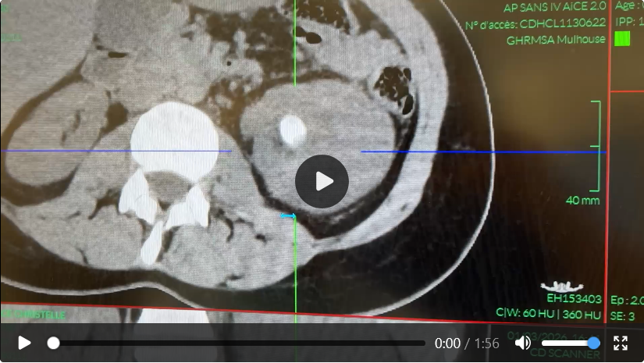This screenshot has width=644, height=363.
Task: Click the 'SE: 3' series label
Action: (x=622, y=316)
